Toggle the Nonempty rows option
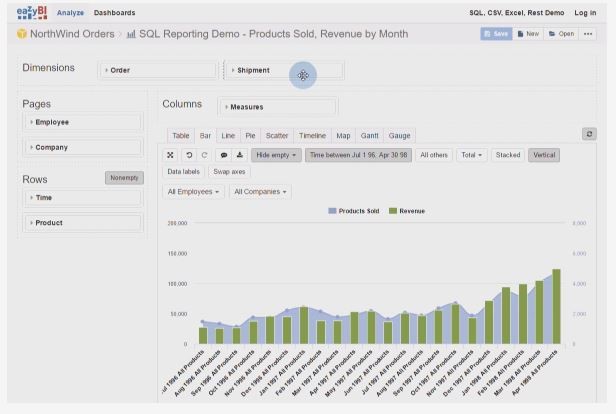This screenshot has height=414, width=616. point(124,178)
